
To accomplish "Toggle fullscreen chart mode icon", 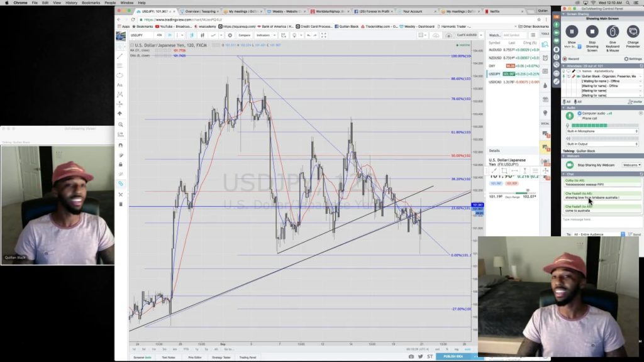I will pos(324,35).
